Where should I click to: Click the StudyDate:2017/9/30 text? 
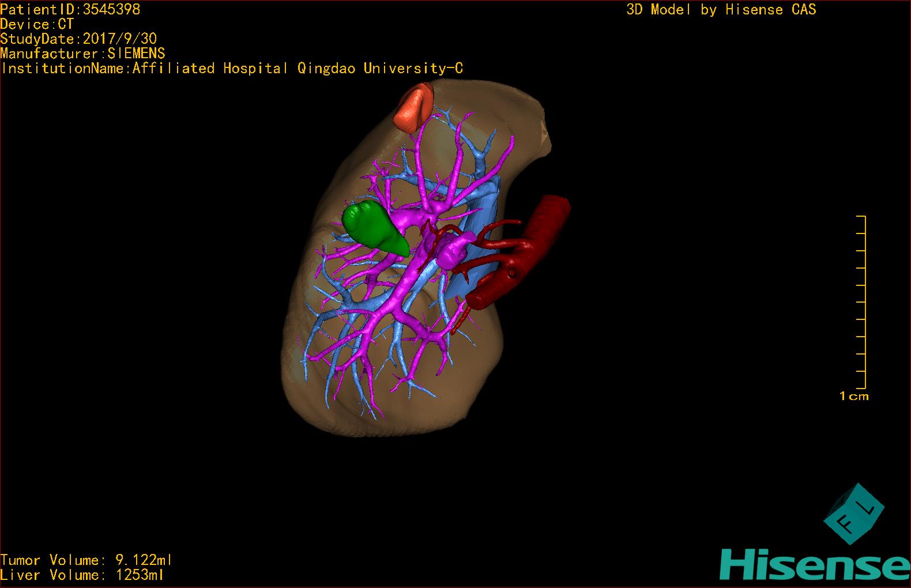(x=78, y=39)
